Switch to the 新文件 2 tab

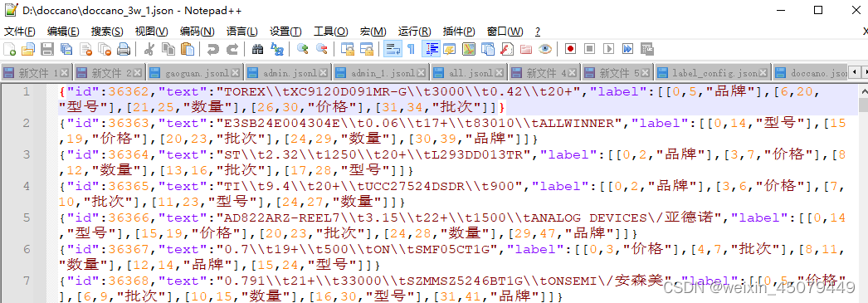tap(109, 73)
